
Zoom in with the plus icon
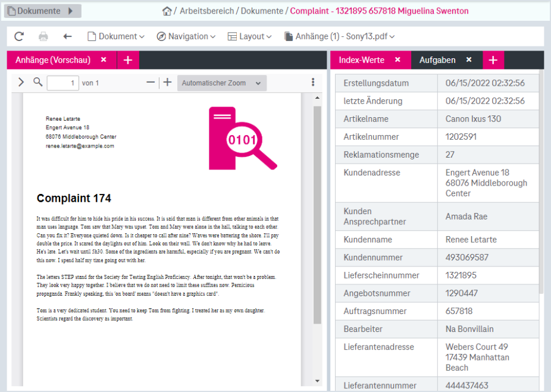(168, 83)
